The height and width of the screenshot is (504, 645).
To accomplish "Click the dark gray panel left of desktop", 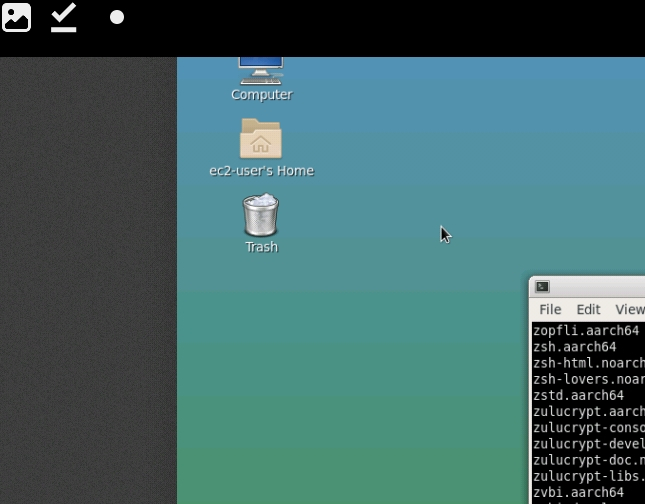I will pyautogui.click(x=88, y=280).
